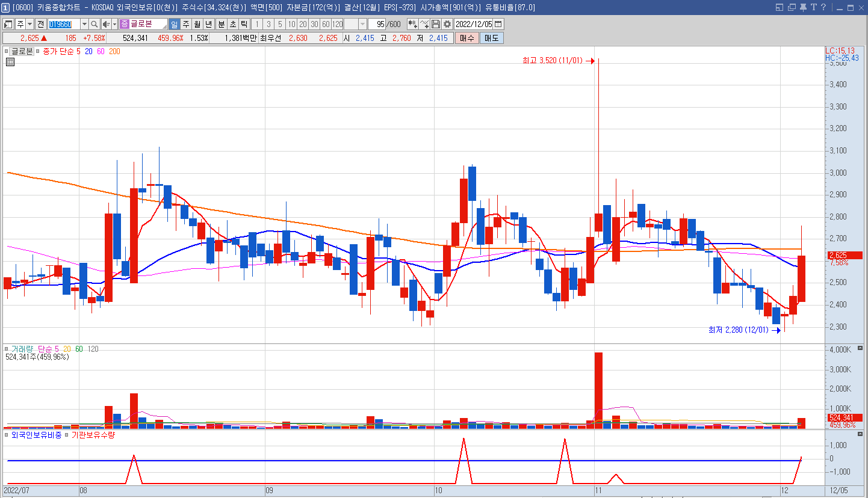This screenshot has height=498, width=868.
Task: Select the 월 monthly period
Action: [x=197, y=24]
